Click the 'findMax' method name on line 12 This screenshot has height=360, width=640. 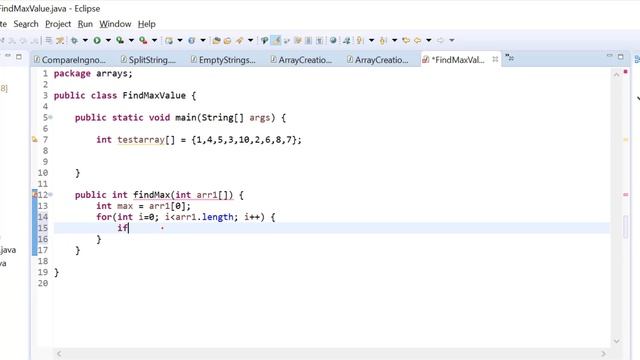[x=151, y=195]
